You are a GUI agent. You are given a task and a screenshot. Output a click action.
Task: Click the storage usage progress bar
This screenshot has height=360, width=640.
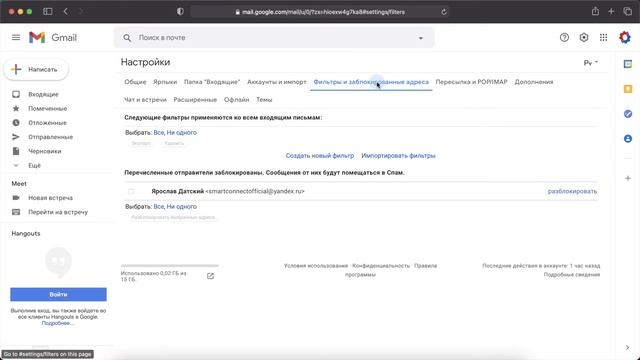pyautogui.click(x=169, y=265)
